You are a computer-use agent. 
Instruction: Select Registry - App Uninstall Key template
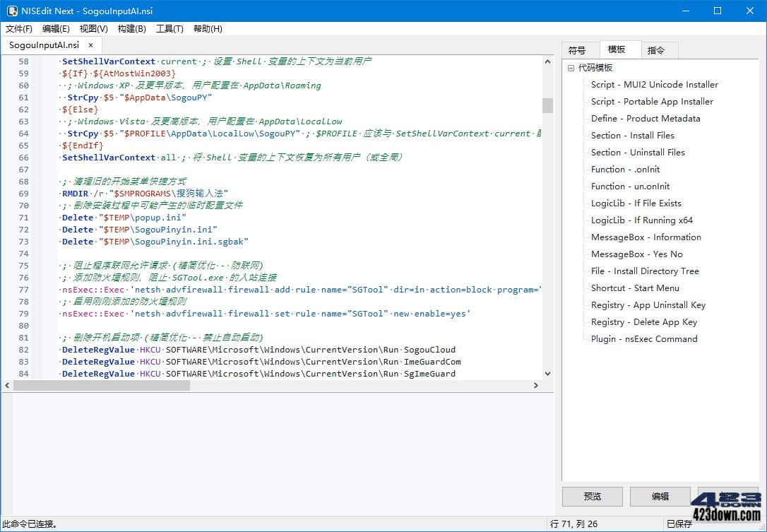(x=648, y=305)
